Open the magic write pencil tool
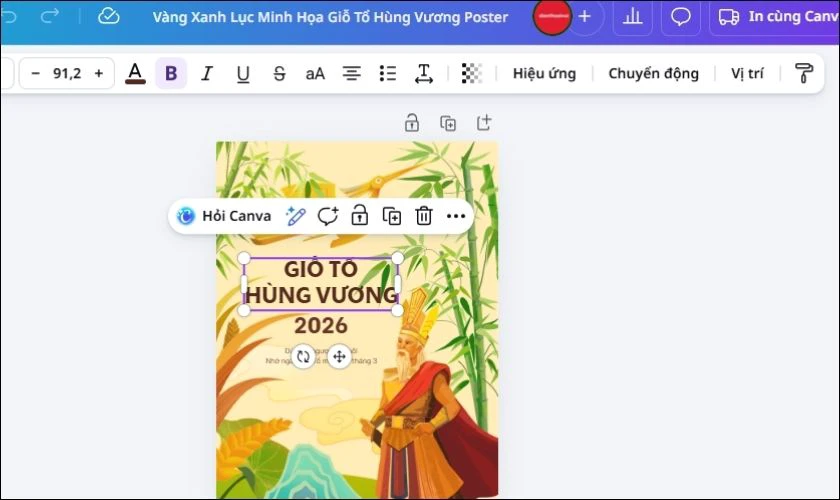The image size is (840, 500). coord(295,216)
